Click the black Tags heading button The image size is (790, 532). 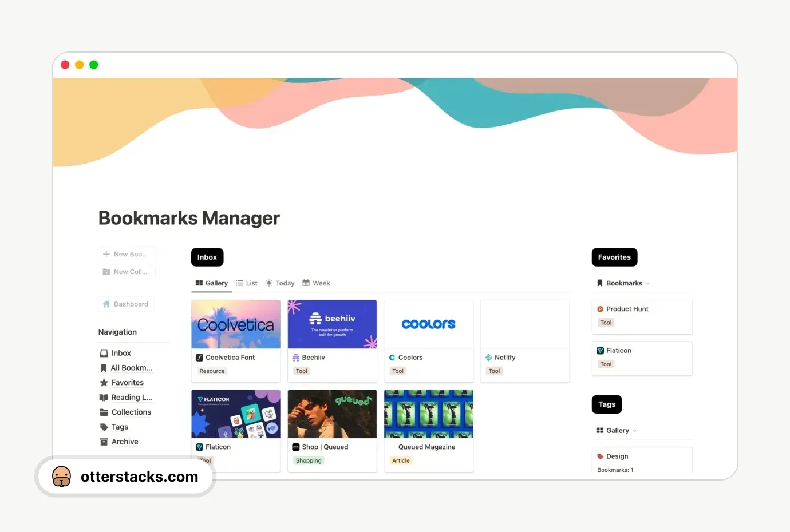pos(607,404)
